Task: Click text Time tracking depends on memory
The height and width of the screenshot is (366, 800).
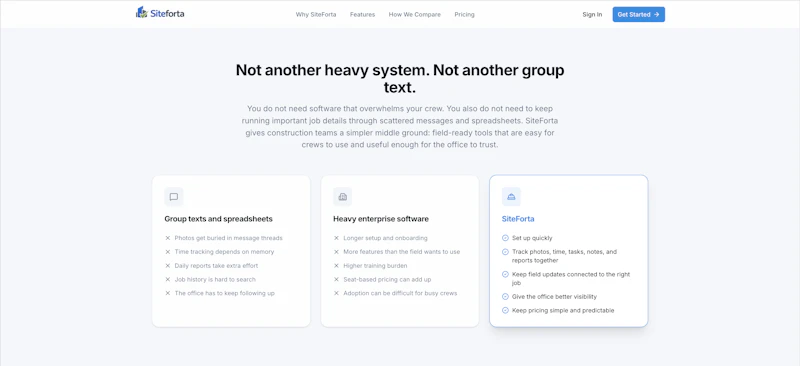Action: 224,252
